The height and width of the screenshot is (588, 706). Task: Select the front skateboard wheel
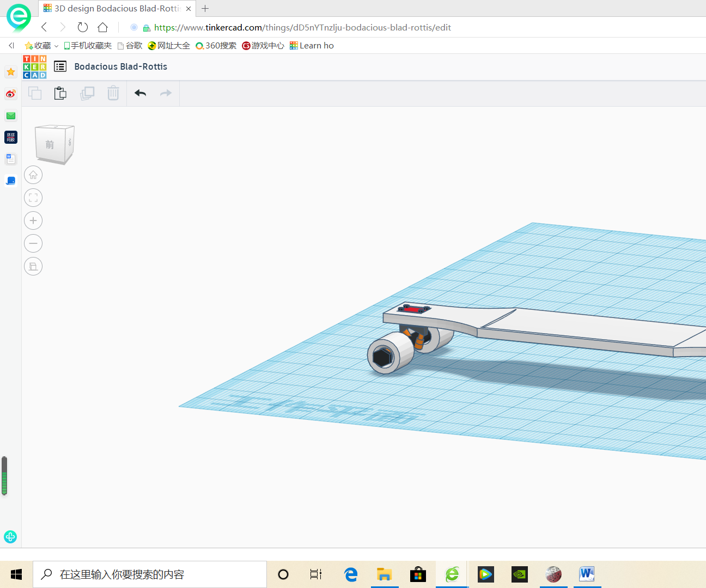tap(390, 353)
